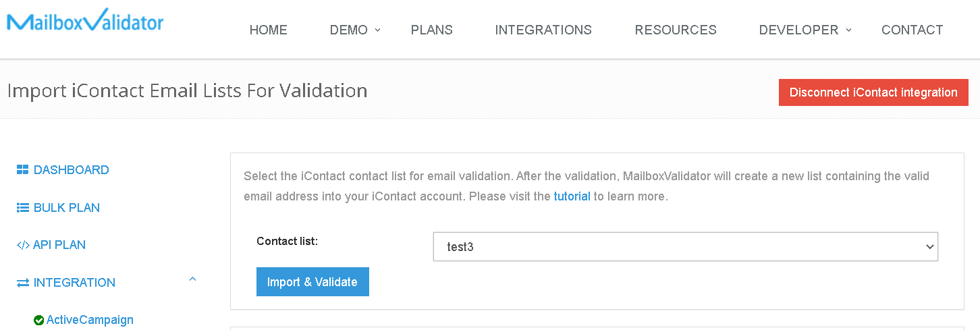
Task: Expand the DEMO menu arrow
Action: pos(378,29)
